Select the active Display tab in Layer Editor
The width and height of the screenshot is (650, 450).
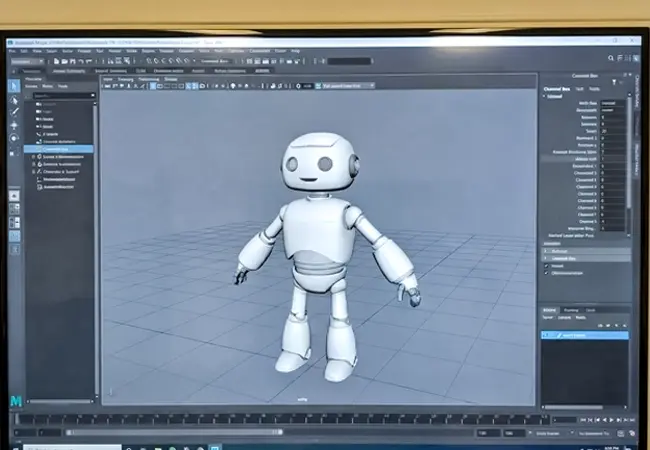[549, 310]
